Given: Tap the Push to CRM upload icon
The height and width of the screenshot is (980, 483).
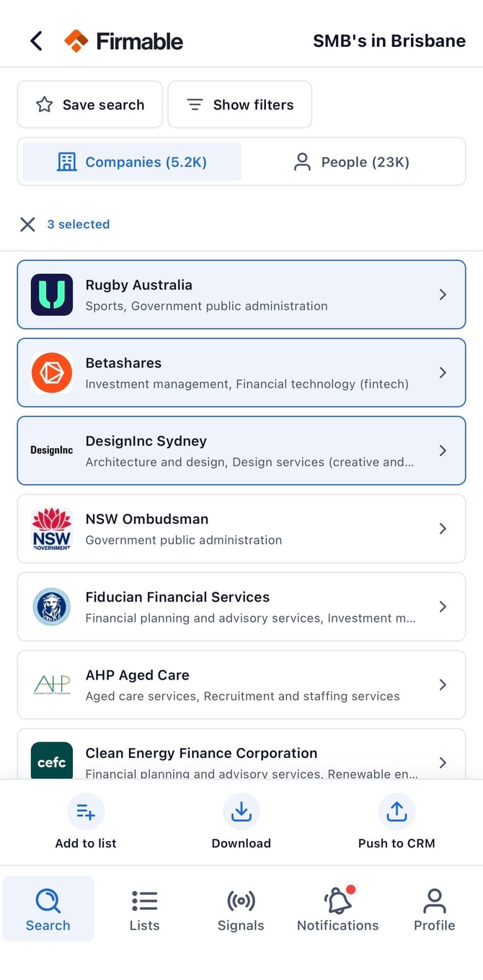Looking at the screenshot, I should (396, 812).
